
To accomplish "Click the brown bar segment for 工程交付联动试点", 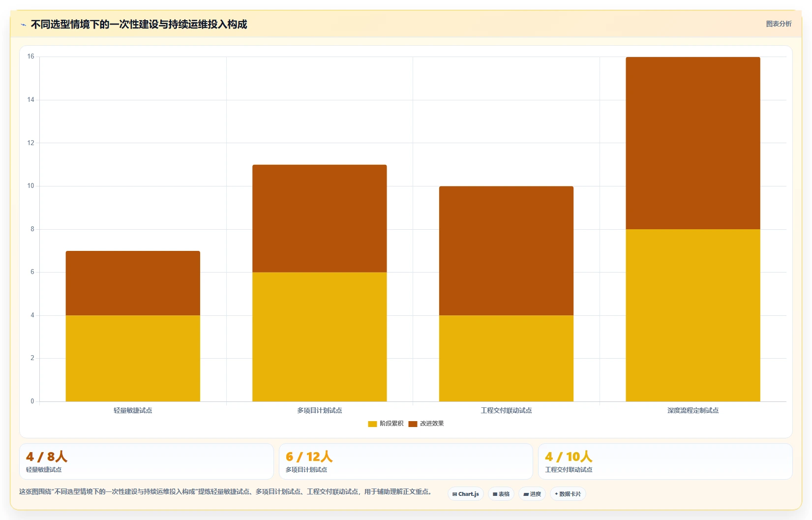I will [x=506, y=251].
